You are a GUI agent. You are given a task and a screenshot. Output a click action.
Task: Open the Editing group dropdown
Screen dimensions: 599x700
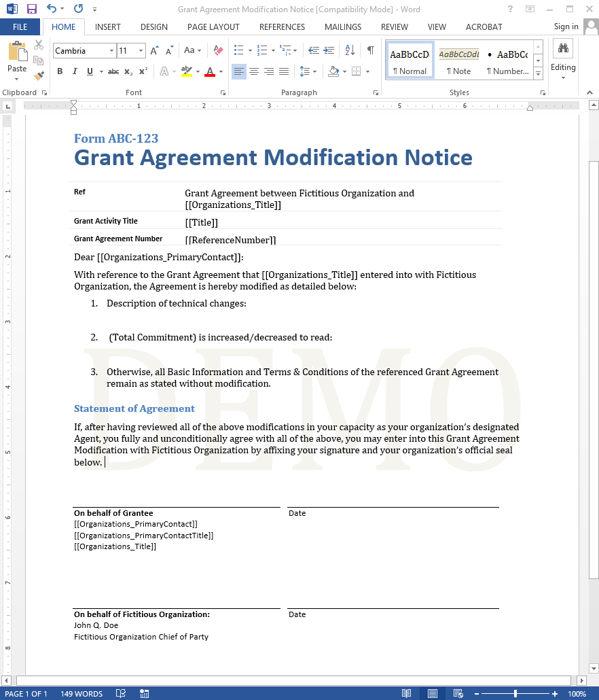coord(563,61)
